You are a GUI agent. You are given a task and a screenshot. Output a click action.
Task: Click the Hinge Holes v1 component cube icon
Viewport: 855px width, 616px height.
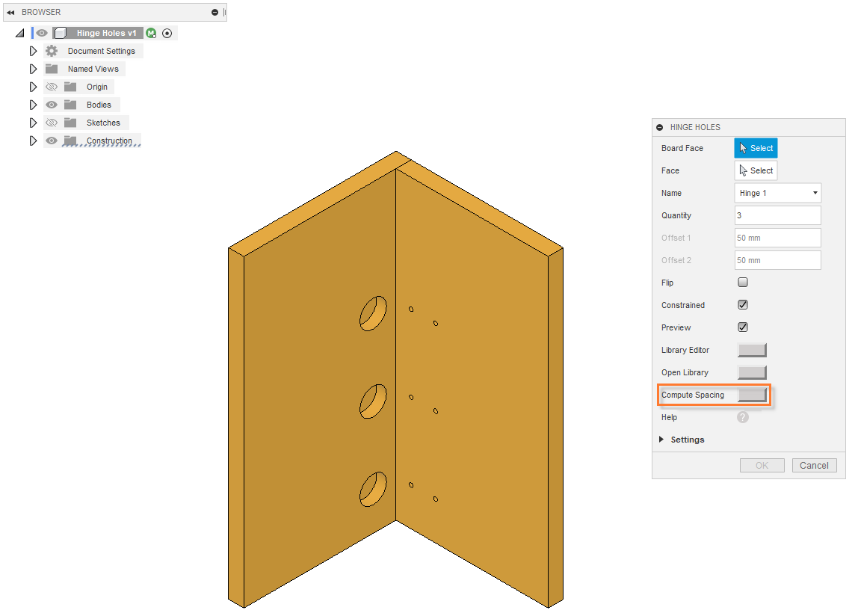(x=61, y=34)
